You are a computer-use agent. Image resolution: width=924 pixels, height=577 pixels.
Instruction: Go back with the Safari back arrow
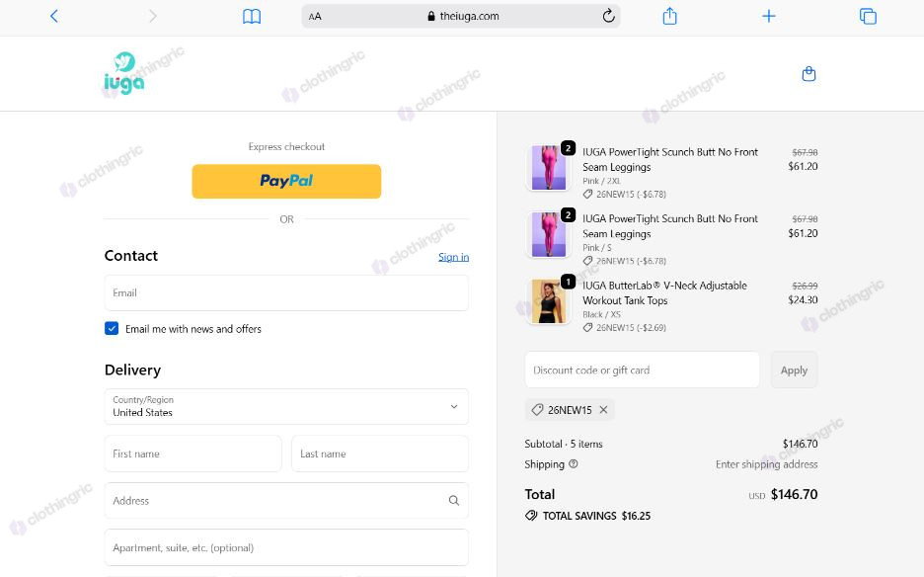coord(54,16)
